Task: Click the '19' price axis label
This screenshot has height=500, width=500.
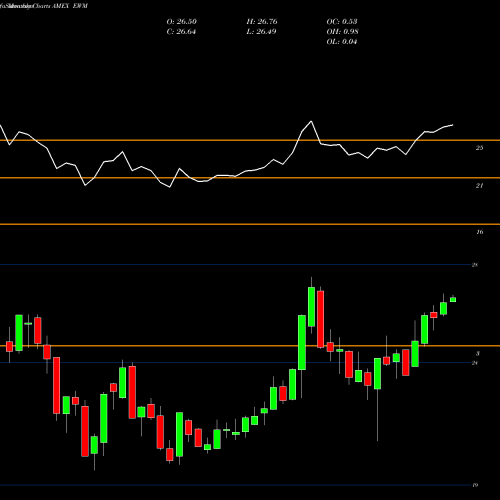Action: [475, 485]
